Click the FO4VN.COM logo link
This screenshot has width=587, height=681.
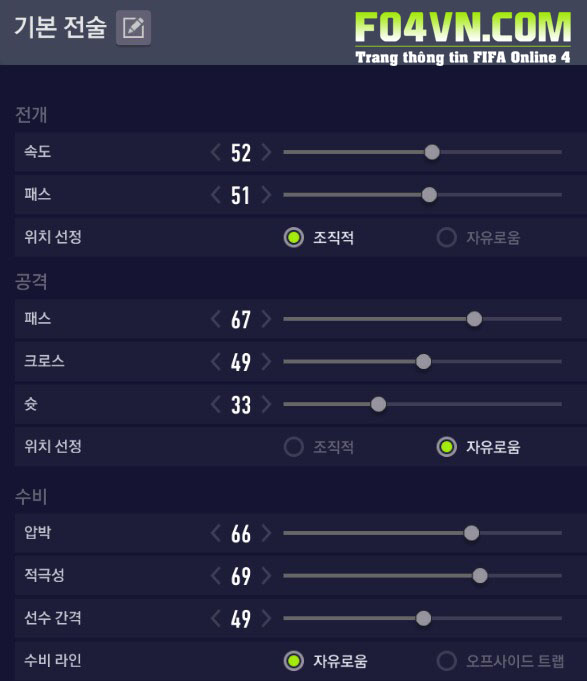(463, 38)
